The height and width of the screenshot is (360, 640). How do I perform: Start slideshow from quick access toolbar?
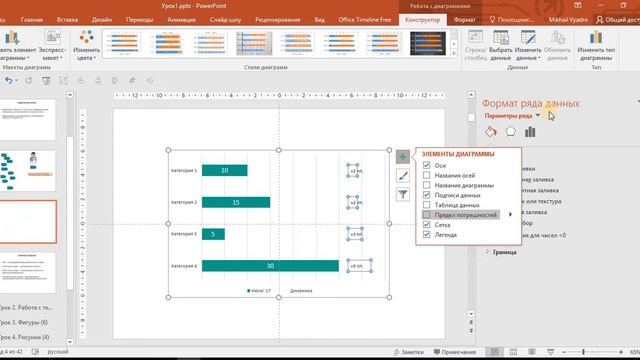pos(46,80)
